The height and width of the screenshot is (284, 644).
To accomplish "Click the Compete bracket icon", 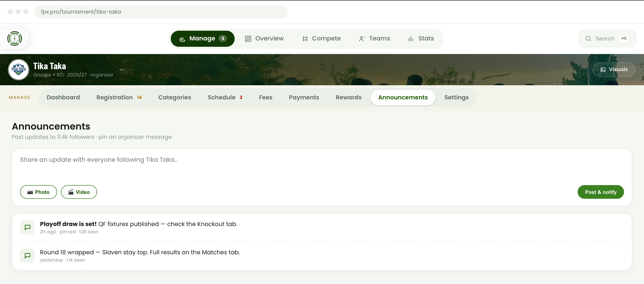I will (305, 39).
